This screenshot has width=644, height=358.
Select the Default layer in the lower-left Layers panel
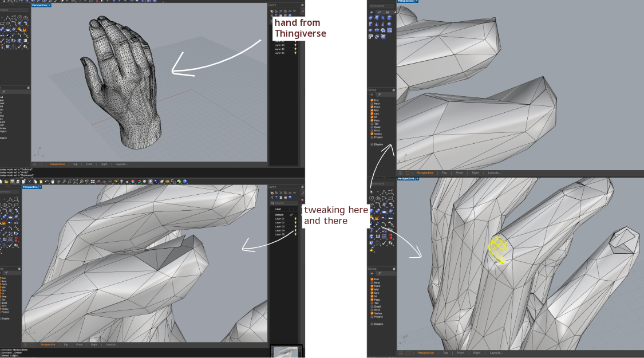pos(279,214)
